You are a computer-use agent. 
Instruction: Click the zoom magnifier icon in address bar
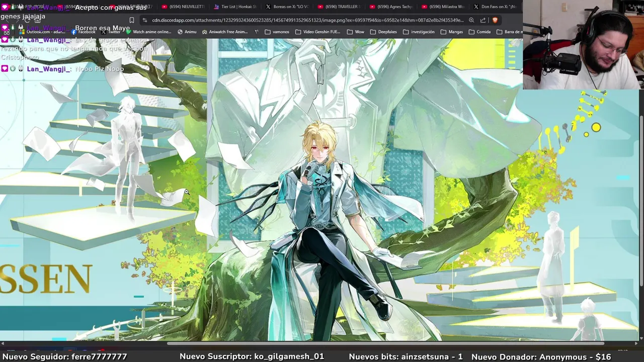pos(471,20)
